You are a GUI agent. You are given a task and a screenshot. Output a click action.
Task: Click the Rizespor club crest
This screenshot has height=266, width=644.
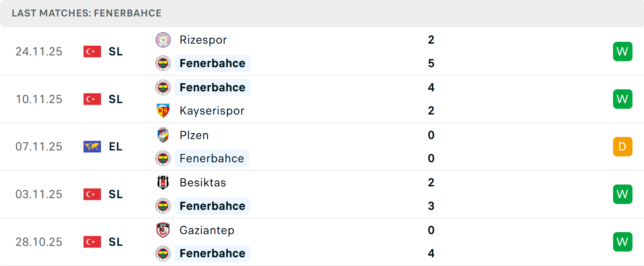163,40
